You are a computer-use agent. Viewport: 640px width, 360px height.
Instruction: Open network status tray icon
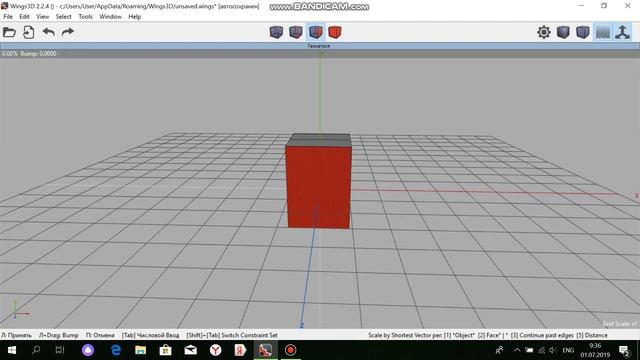point(541,350)
